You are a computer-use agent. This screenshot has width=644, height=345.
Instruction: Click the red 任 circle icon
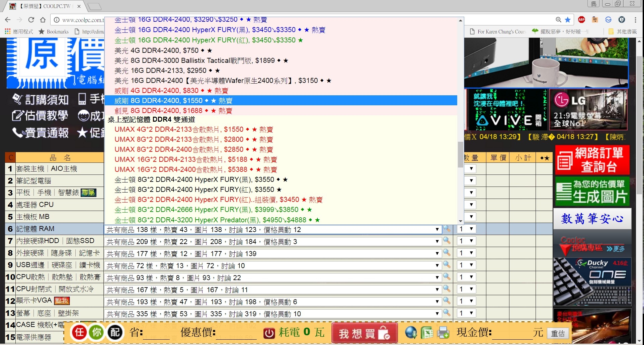click(79, 332)
